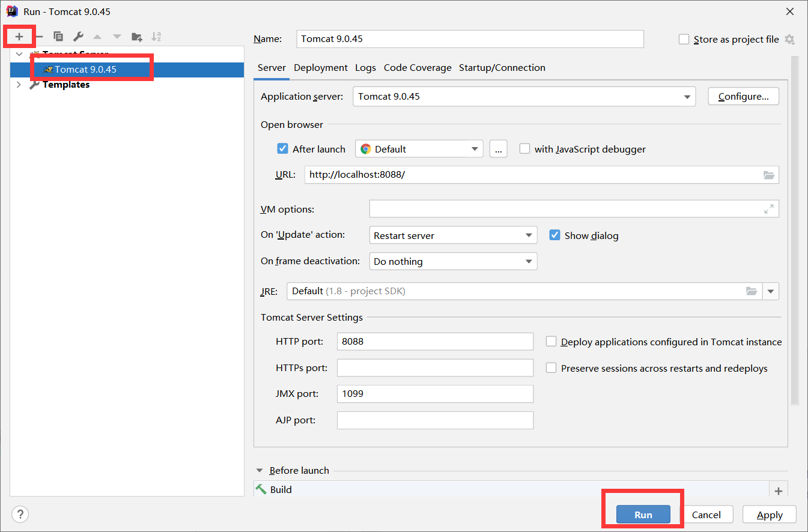Click the Apply button
The height and width of the screenshot is (532, 808).
pyautogui.click(x=770, y=515)
